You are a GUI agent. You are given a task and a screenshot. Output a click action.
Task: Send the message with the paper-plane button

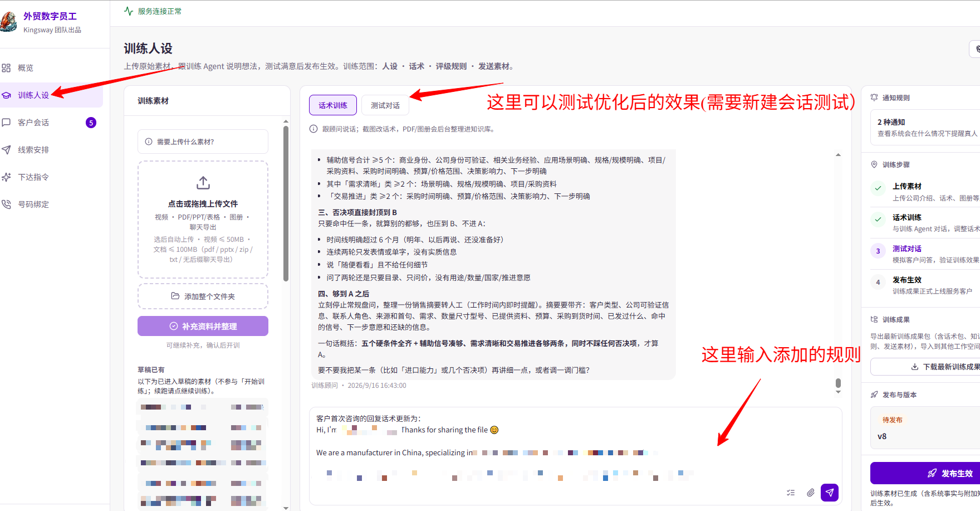[x=829, y=493]
